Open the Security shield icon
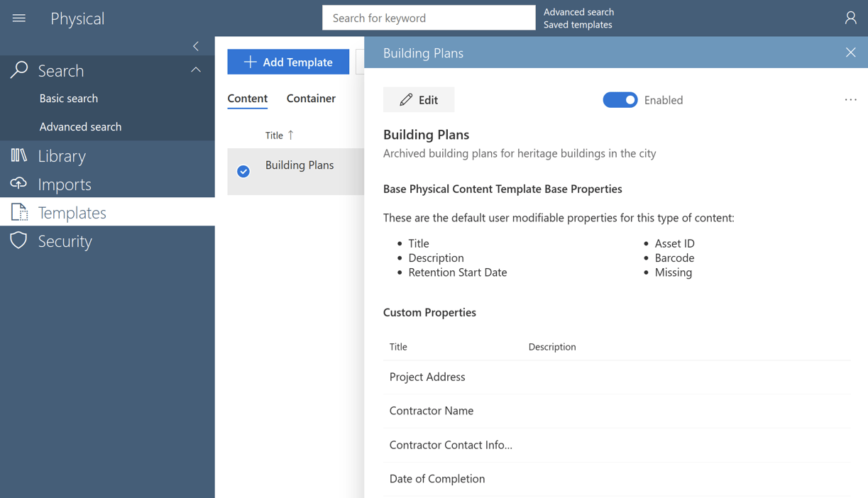868x498 pixels. (19, 240)
